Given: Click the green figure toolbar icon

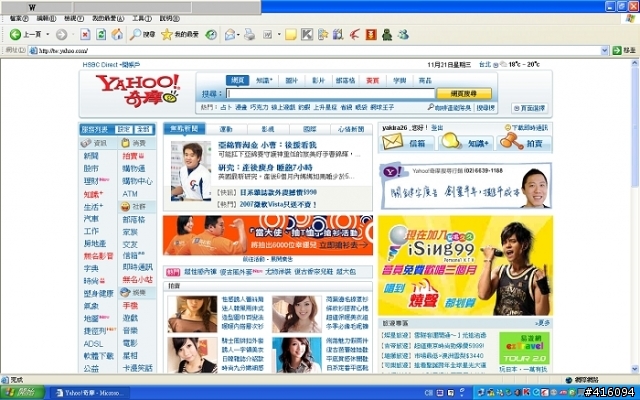Looking at the screenshot, I should click(x=387, y=35).
